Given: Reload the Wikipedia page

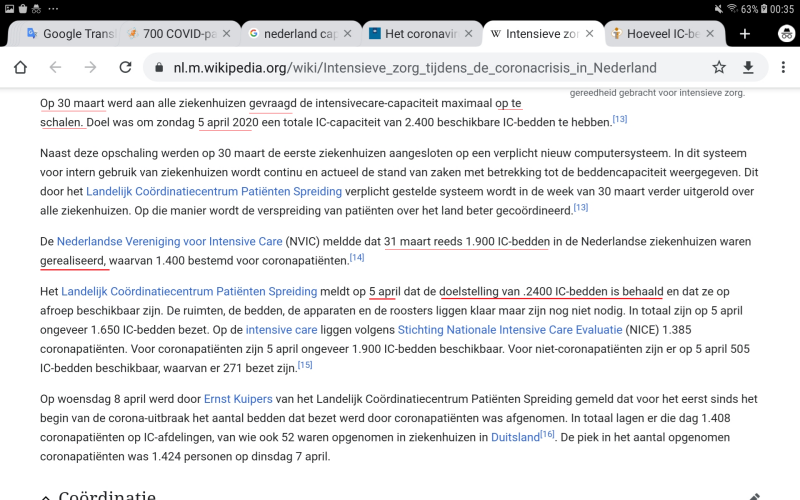Looking at the screenshot, I should coord(125,67).
